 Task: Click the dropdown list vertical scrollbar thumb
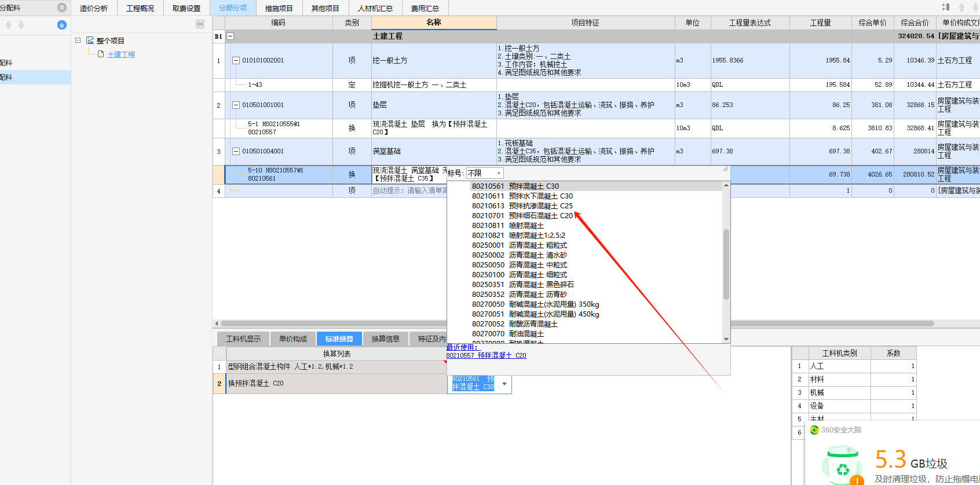point(726,264)
